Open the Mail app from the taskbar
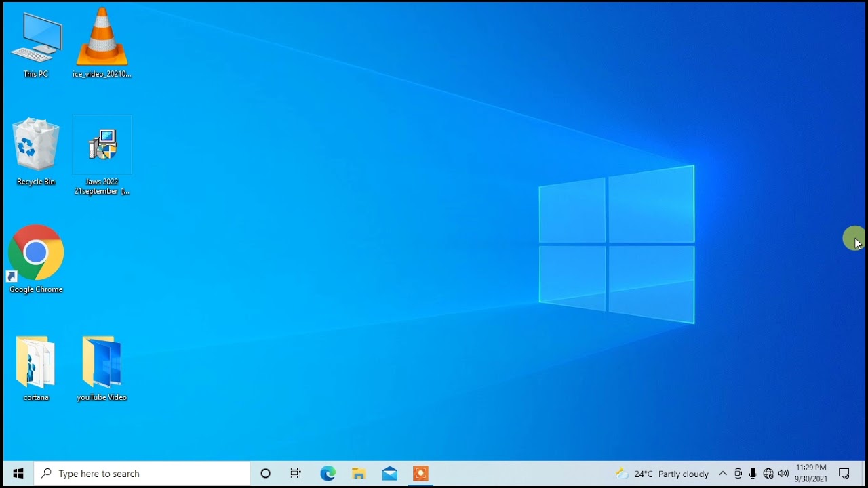868x488 pixels. (x=390, y=474)
